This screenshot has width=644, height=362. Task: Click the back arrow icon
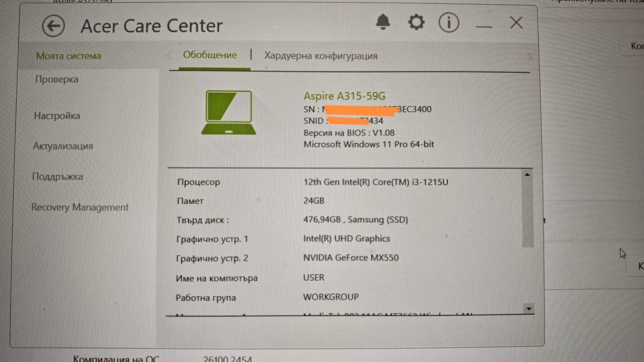(53, 26)
